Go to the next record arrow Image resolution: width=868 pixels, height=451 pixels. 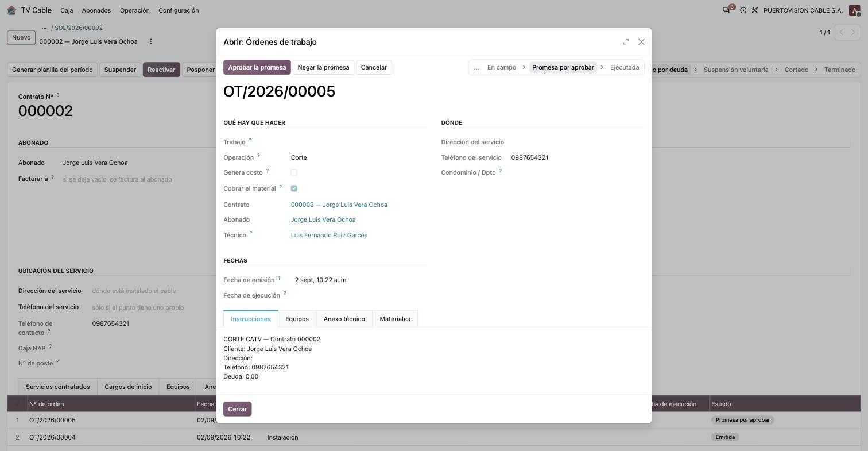(854, 32)
